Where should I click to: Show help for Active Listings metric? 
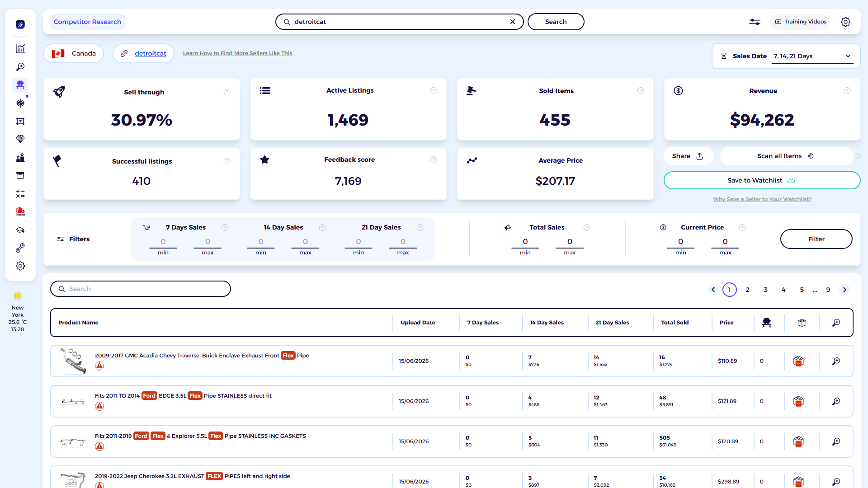(x=434, y=91)
